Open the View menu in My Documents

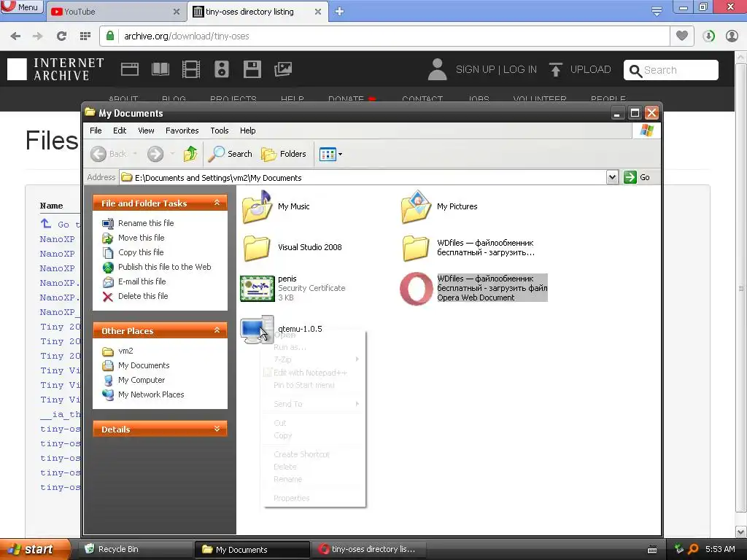(146, 131)
